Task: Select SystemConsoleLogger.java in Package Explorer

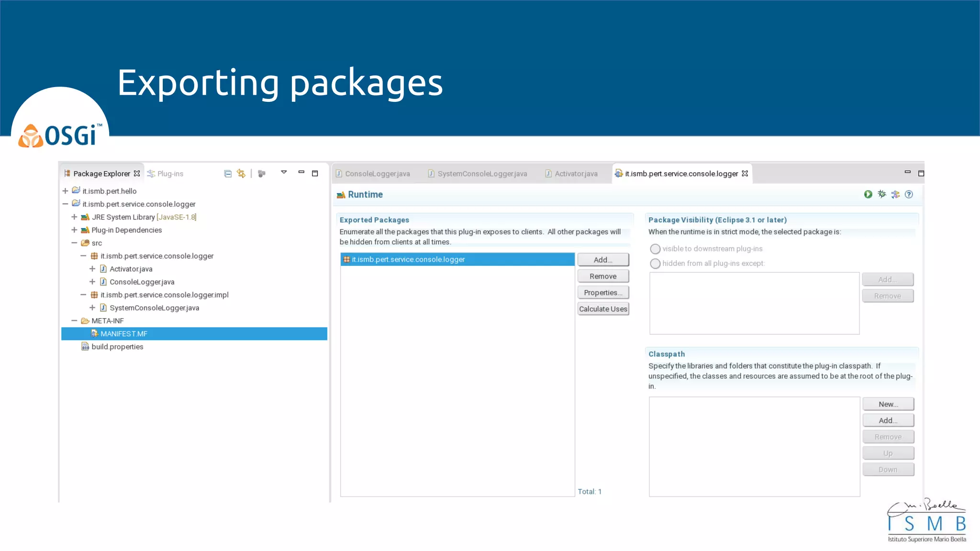Action: (150, 308)
